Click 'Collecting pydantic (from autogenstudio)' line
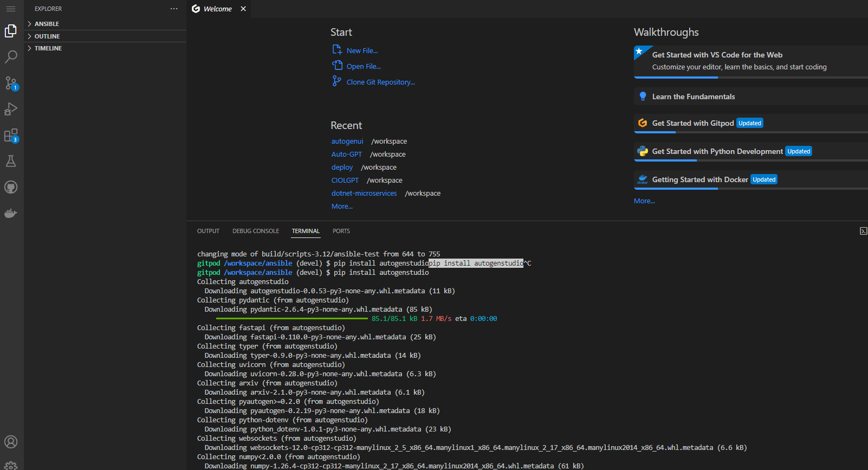This screenshot has width=868, height=470. click(273, 300)
